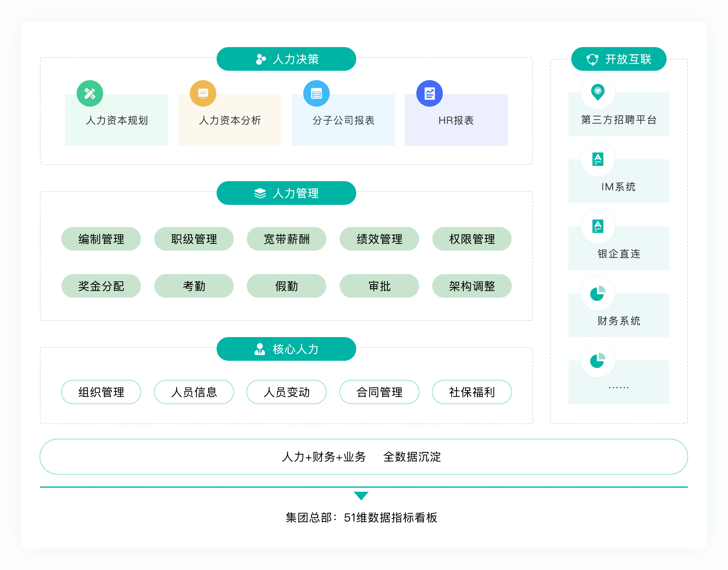Viewport: 728px width, 570px height.
Task: Click the pie chart icon above the ellipsis
Action: pyautogui.click(x=598, y=360)
